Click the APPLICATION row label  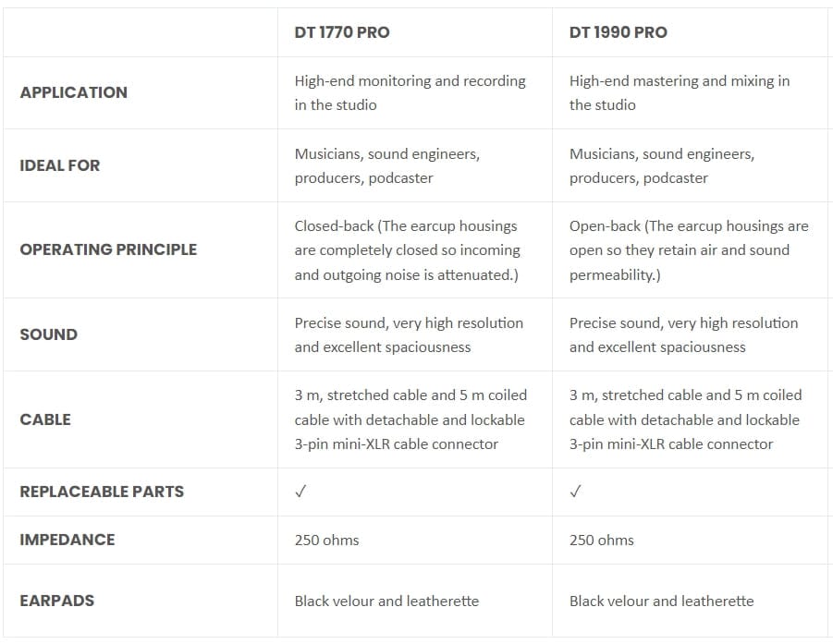point(74,92)
